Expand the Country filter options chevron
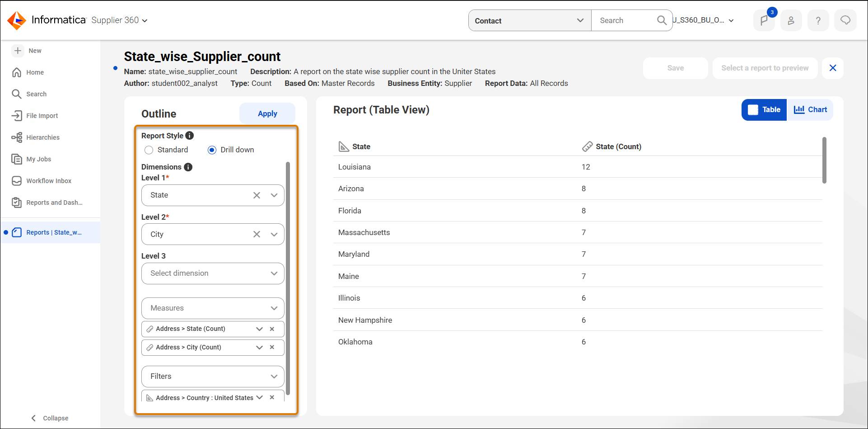 [259, 397]
